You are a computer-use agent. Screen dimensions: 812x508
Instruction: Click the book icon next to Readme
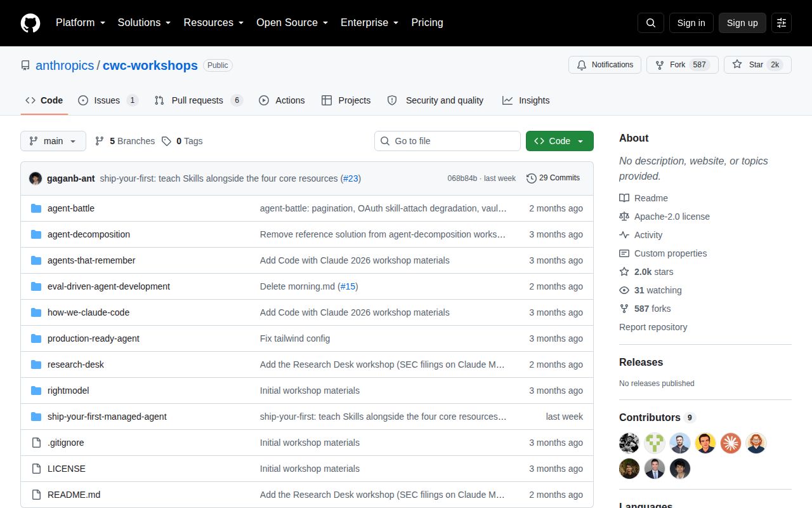click(624, 198)
